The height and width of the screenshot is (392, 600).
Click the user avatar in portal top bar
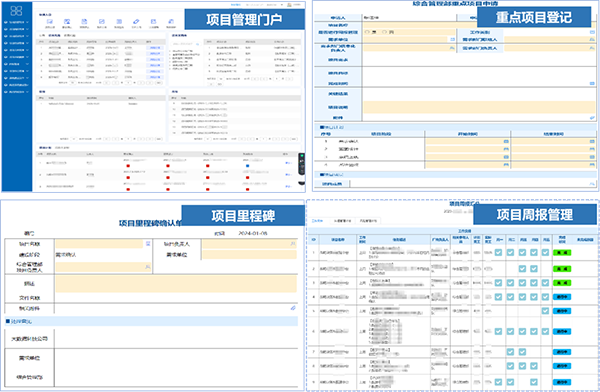point(289,5)
